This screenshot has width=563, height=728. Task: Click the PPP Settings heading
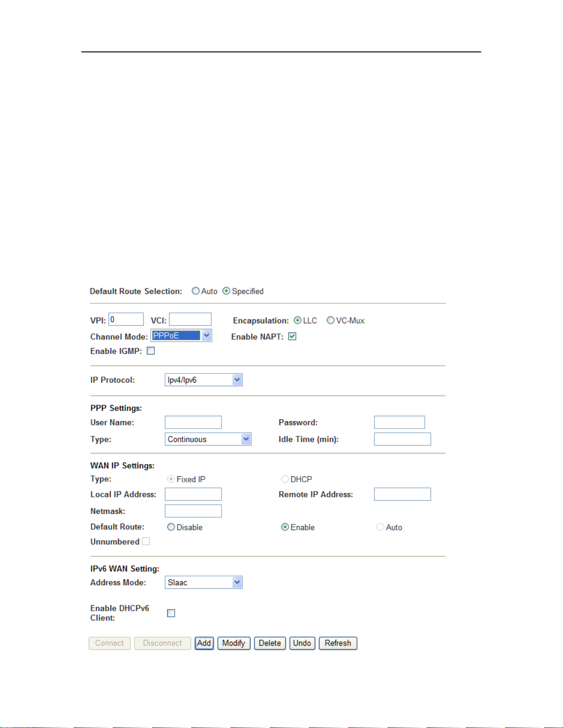tap(116, 408)
